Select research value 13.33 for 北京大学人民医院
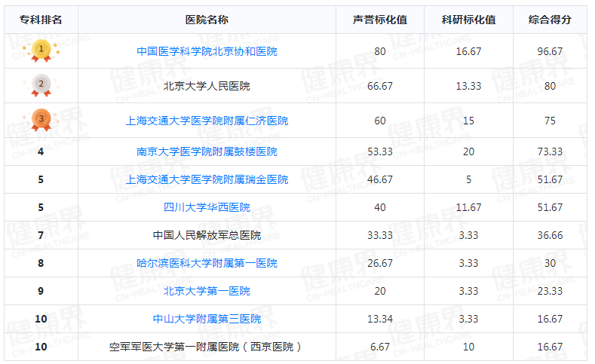This screenshot has height=364, width=595. (468, 86)
